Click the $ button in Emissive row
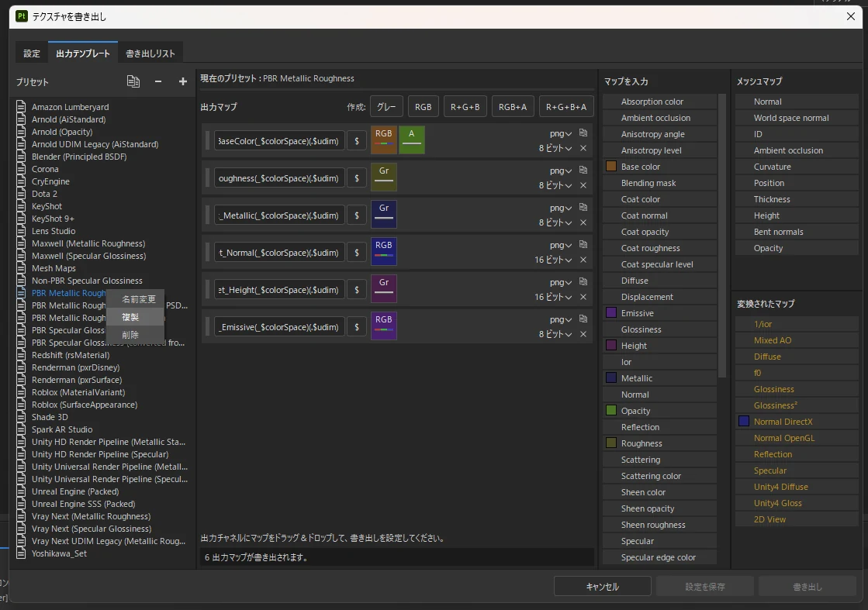868x610 pixels. tap(357, 327)
